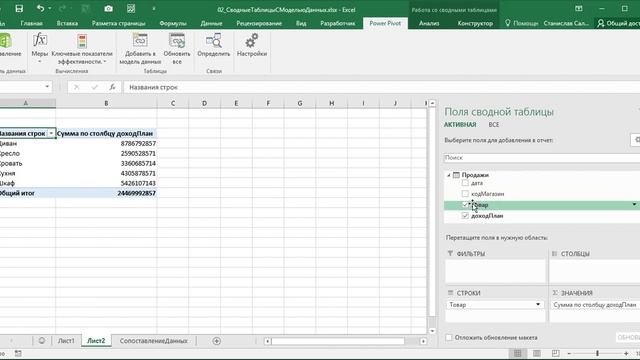Switch to Page Break Preview icon
The width and height of the screenshot is (640, 360).
pos(556,353)
